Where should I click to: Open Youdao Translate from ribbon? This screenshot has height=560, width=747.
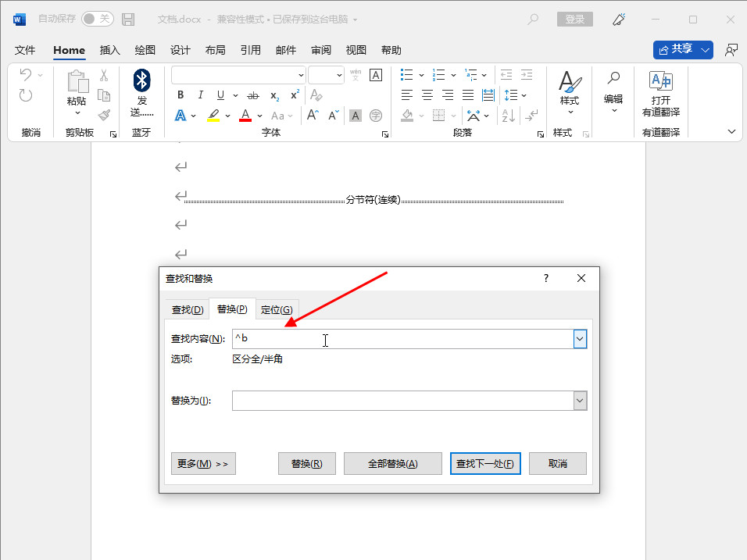[x=661, y=94]
